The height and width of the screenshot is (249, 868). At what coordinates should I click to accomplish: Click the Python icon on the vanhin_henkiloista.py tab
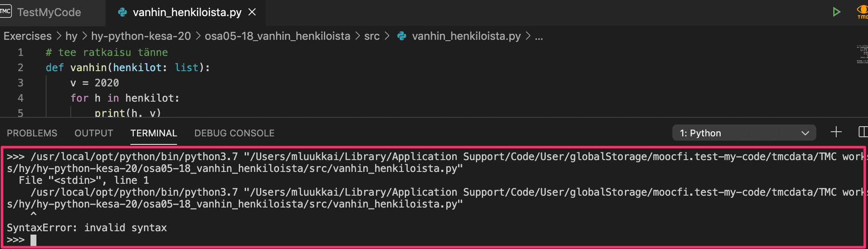point(122,12)
